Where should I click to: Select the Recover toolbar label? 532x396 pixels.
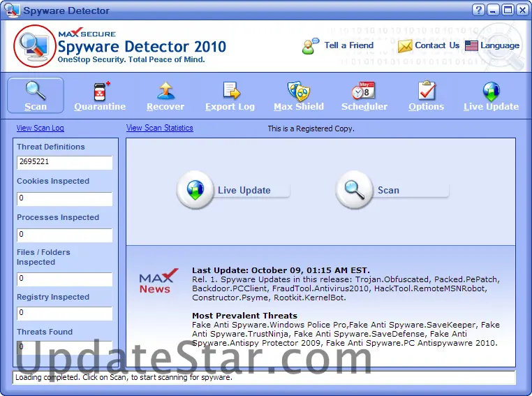(x=165, y=107)
